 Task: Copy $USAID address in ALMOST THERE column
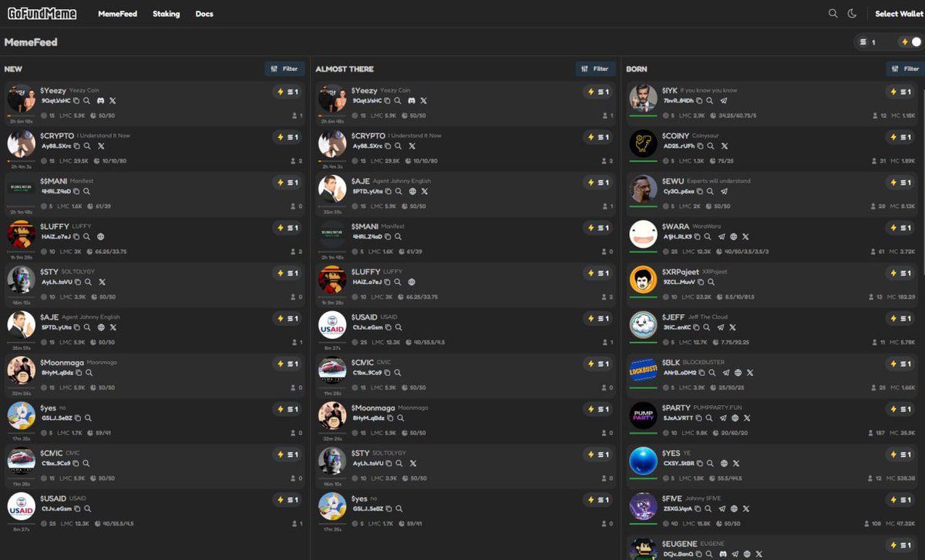click(388, 327)
